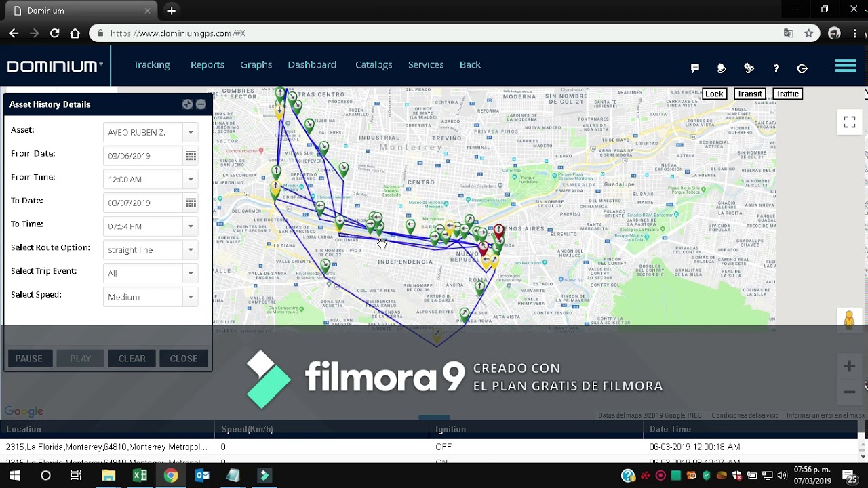Collapse the Asset History Details panel
This screenshot has height=488, width=868.
[x=201, y=104]
